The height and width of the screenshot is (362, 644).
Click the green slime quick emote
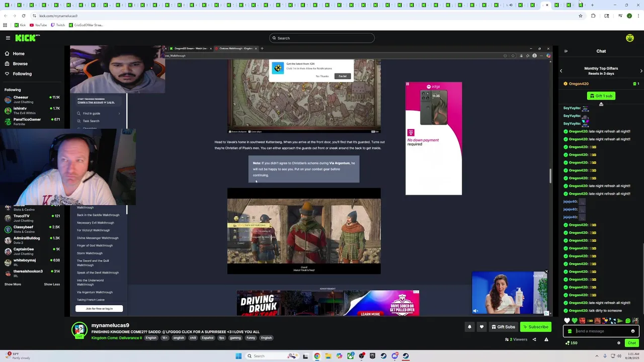pos(627,321)
